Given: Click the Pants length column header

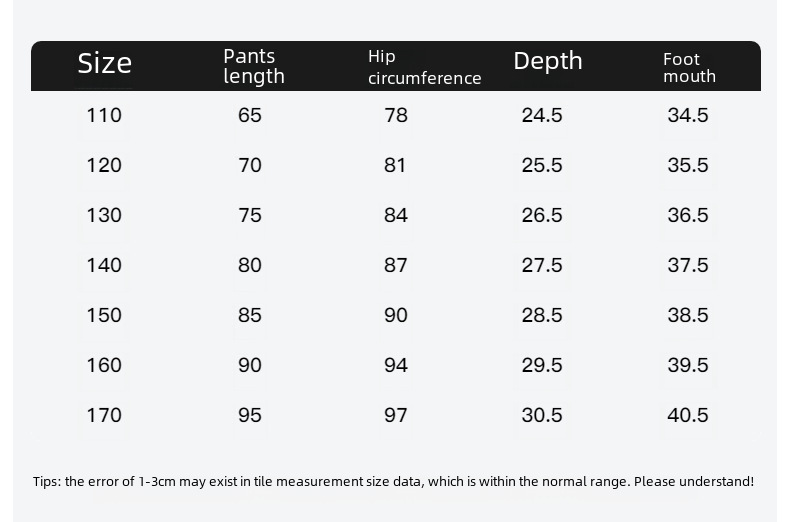Looking at the screenshot, I should coord(254,66).
